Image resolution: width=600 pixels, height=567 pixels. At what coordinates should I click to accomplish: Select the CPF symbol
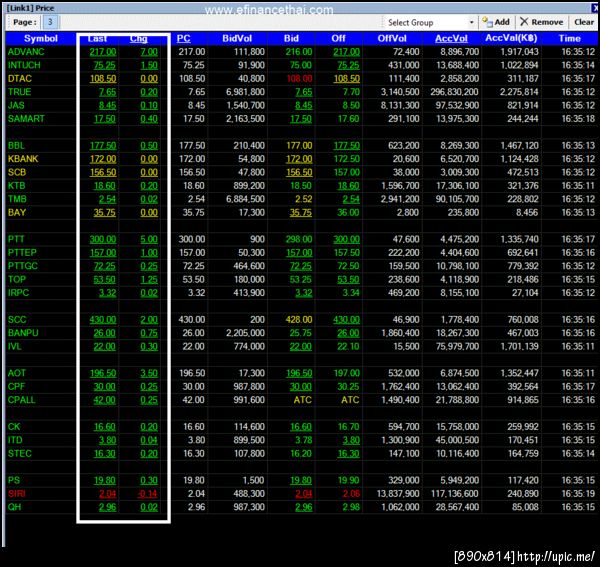(16, 386)
